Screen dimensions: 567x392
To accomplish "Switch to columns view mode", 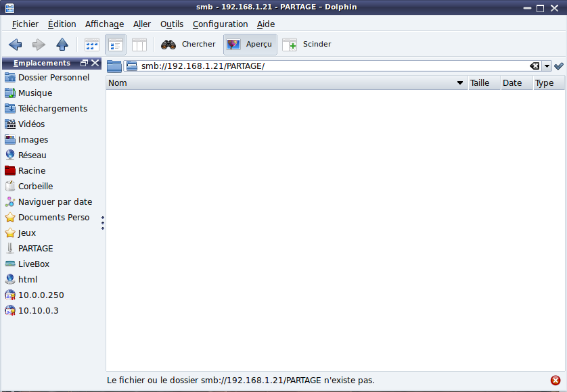I will click(139, 45).
